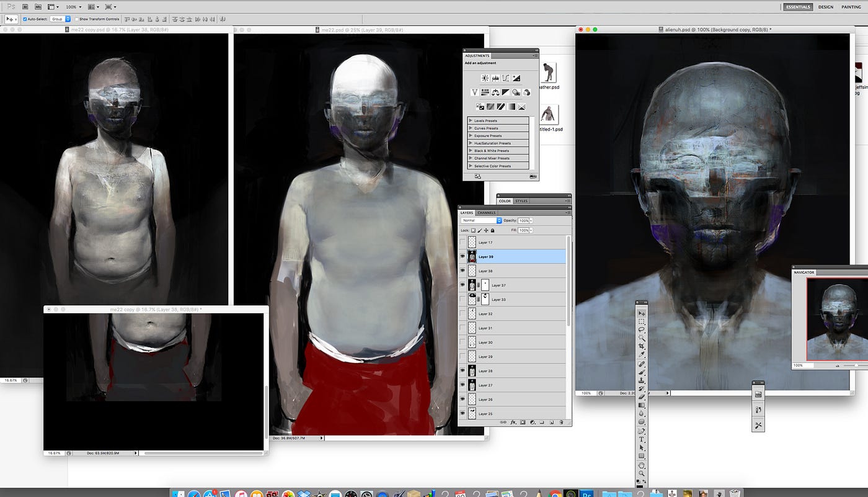
Task: Open the Auto-Select Group dropdown
Action: (60, 19)
